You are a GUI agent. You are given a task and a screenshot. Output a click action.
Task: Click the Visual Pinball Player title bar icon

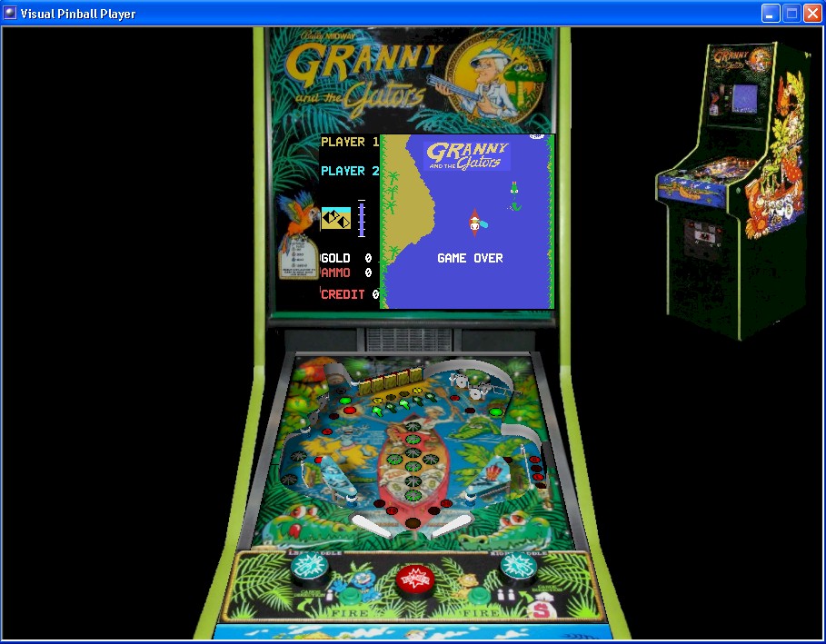[x=9, y=13]
